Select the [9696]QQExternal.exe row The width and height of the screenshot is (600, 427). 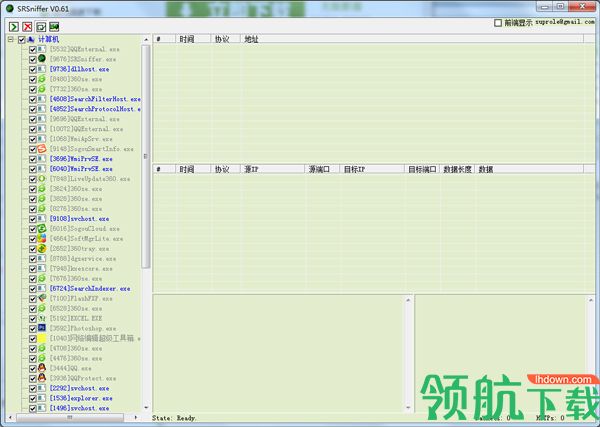[84, 119]
